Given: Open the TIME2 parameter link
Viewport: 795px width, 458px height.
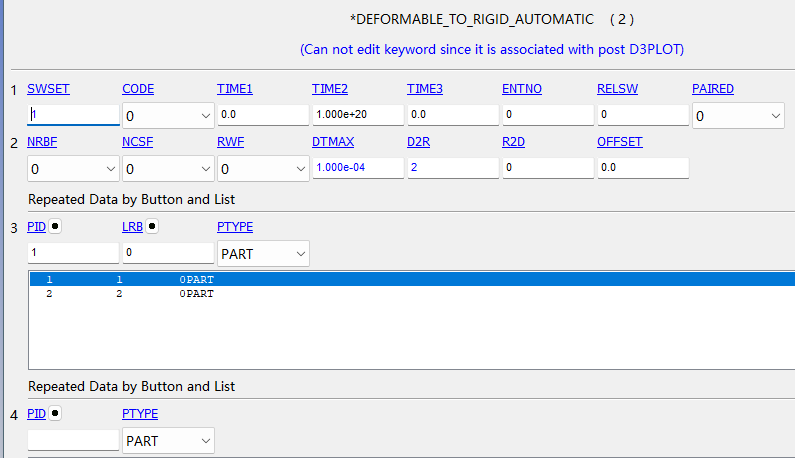Looking at the screenshot, I should 330,89.
